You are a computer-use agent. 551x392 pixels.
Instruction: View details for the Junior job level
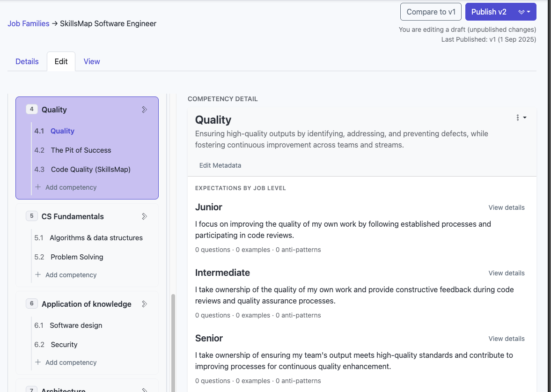point(507,207)
